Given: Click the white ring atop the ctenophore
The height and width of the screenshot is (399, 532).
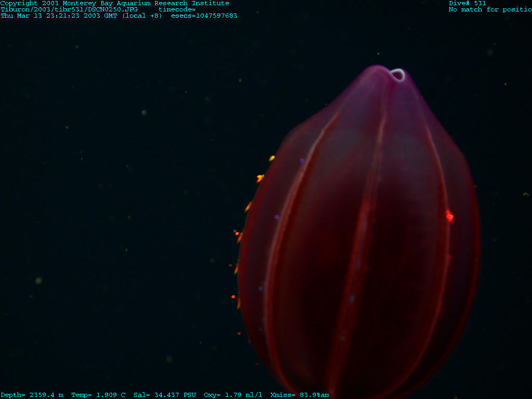Looking at the screenshot, I should (x=397, y=75).
